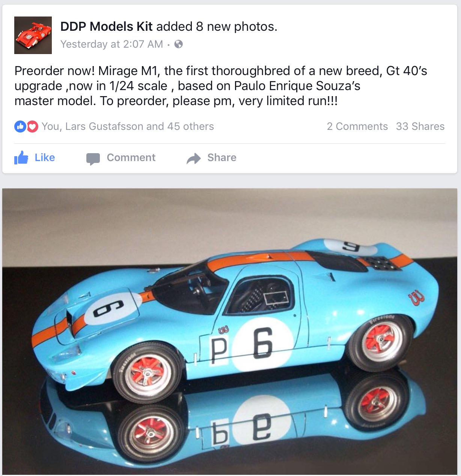Click the Yesterday at 2:07 AM timestamp

(x=112, y=44)
